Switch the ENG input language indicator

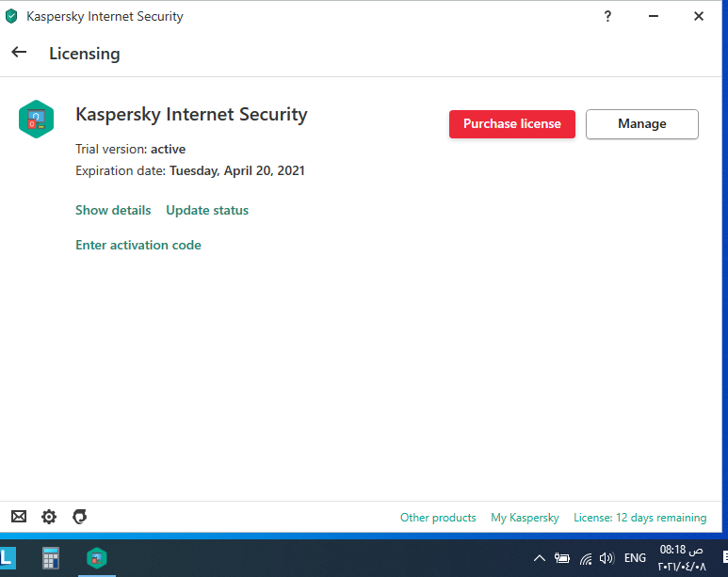(x=635, y=558)
